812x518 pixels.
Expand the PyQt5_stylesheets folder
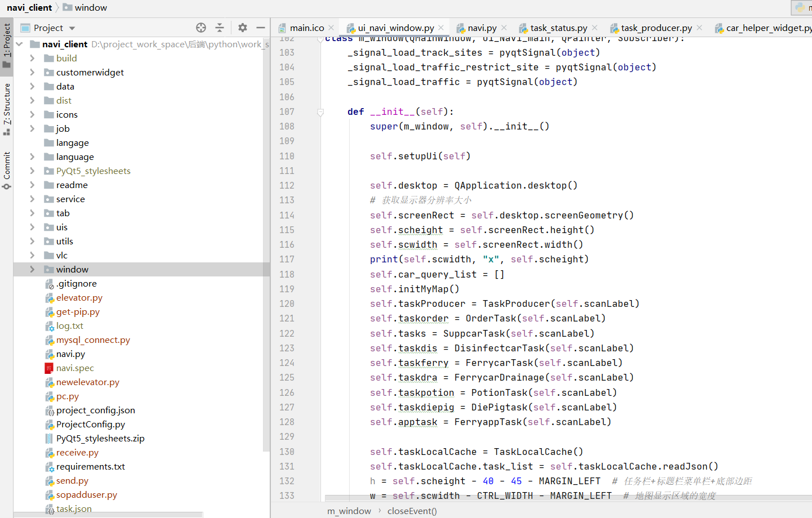pyautogui.click(x=32, y=171)
